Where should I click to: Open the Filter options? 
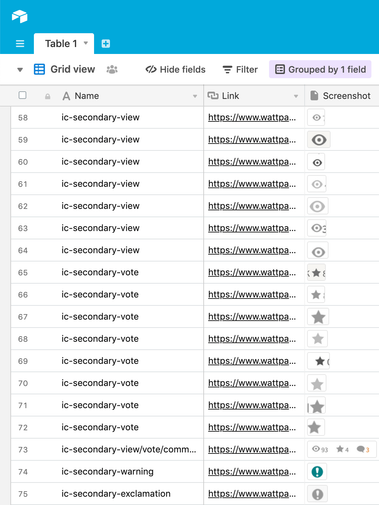[240, 69]
